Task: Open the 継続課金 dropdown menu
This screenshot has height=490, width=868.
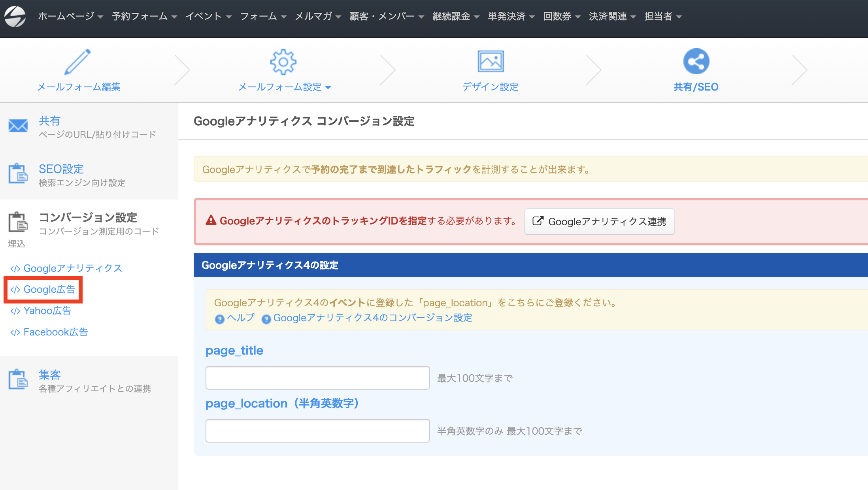Action: (x=455, y=16)
